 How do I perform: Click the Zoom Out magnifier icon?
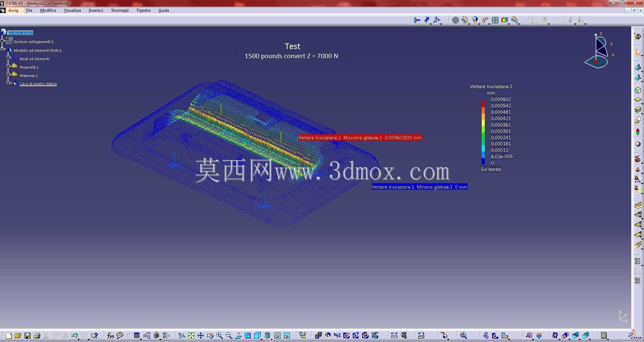click(229, 335)
